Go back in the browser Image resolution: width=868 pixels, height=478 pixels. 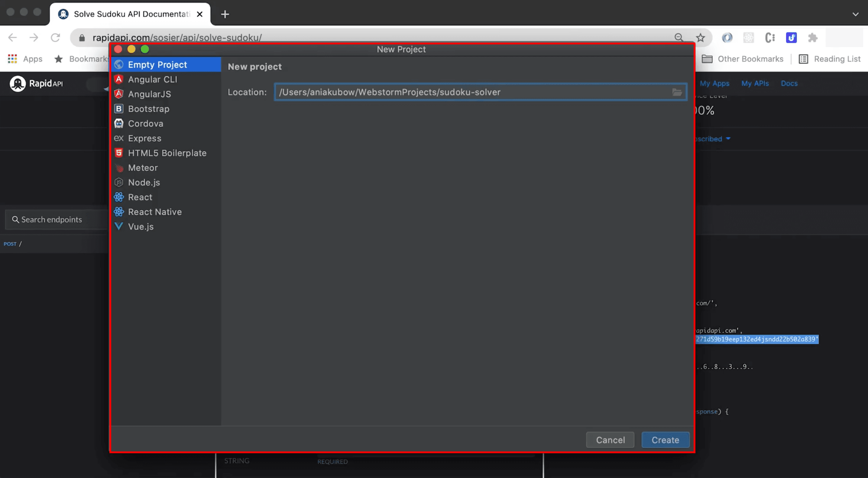pyautogui.click(x=12, y=37)
